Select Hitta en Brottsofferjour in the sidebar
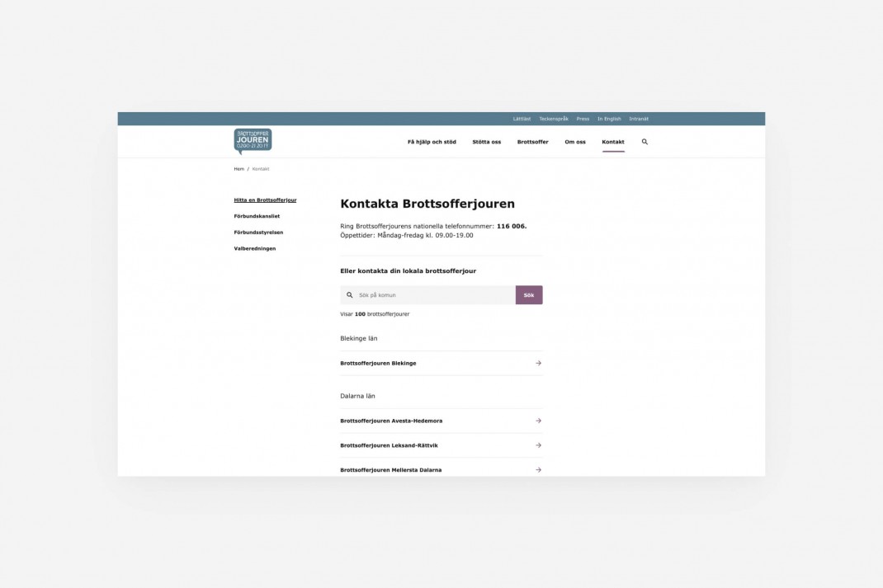 tap(265, 200)
